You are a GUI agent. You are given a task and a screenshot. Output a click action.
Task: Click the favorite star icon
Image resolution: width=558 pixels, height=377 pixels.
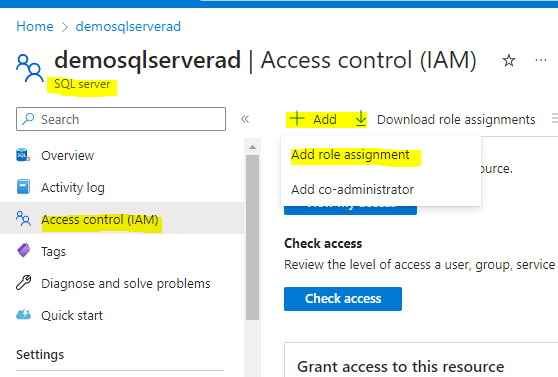509,61
